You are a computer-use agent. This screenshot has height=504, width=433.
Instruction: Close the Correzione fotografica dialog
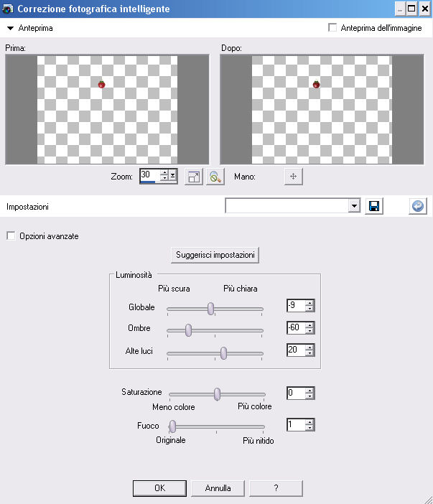(x=425, y=9)
